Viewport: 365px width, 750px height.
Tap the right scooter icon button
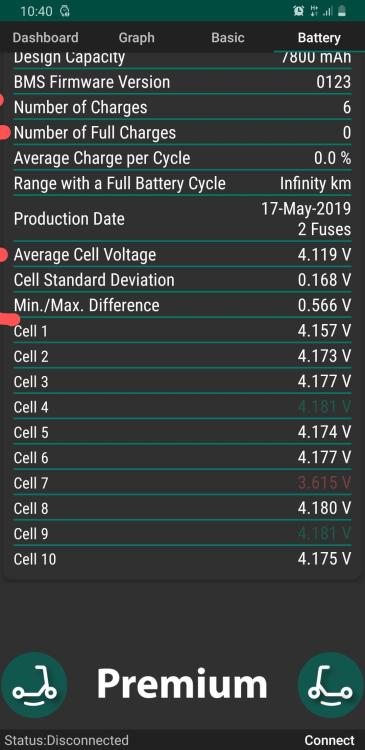point(331,685)
